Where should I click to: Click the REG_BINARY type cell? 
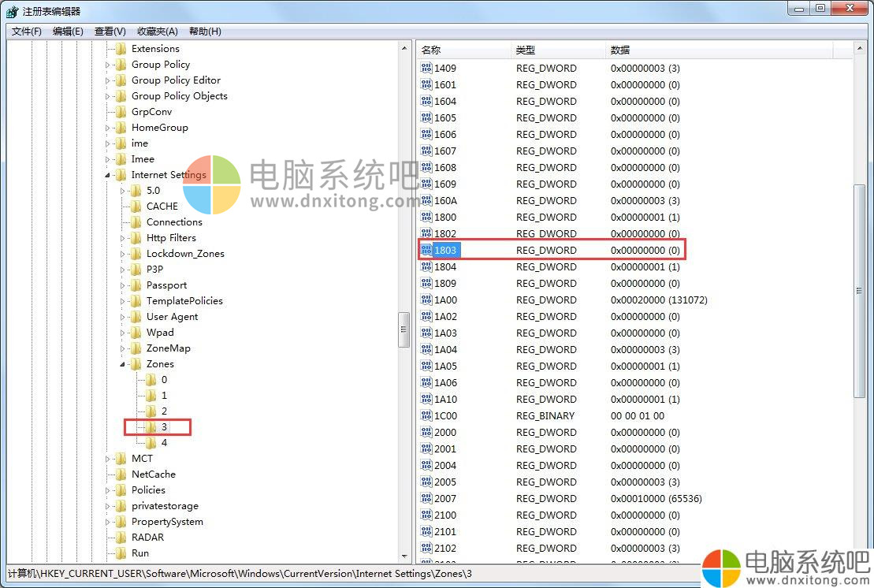point(545,416)
